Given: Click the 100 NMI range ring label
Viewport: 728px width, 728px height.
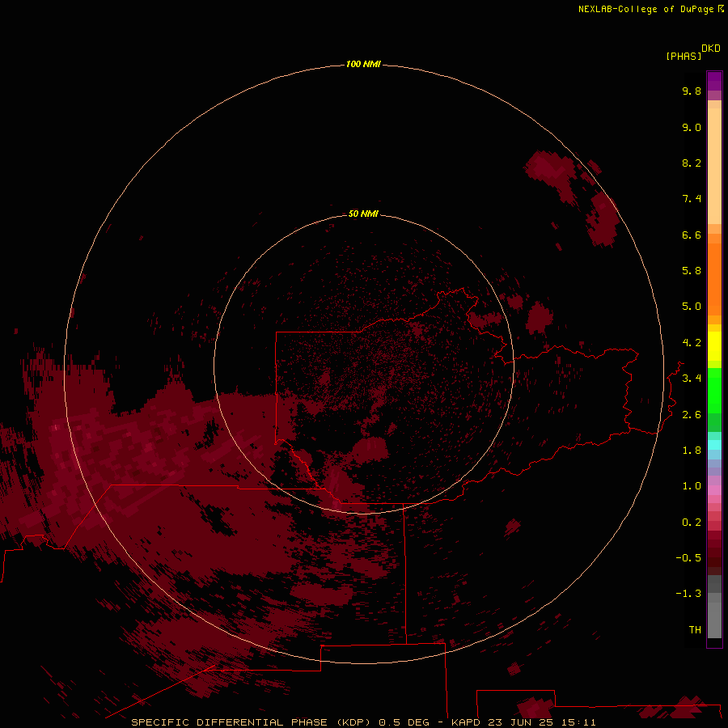Looking at the screenshot, I should coord(363,64).
